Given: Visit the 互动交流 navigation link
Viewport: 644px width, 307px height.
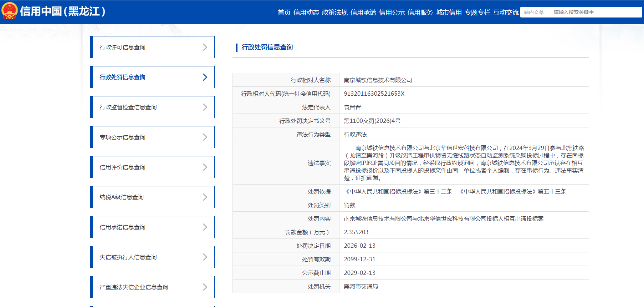Looking at the screenshot, I should point(506,12).
